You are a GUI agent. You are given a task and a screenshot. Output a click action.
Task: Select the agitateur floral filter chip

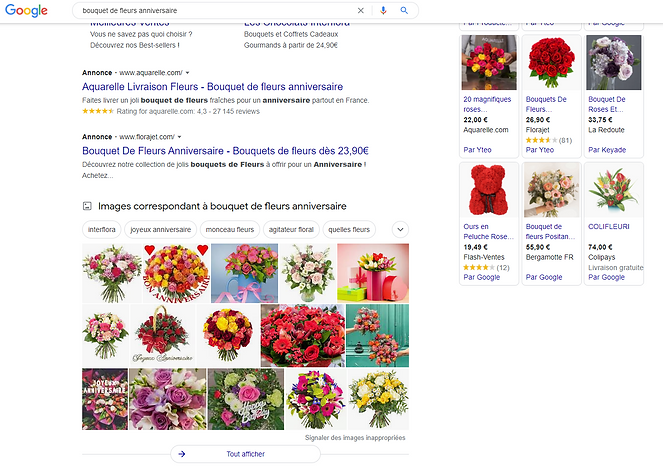[x=291, y=230]
